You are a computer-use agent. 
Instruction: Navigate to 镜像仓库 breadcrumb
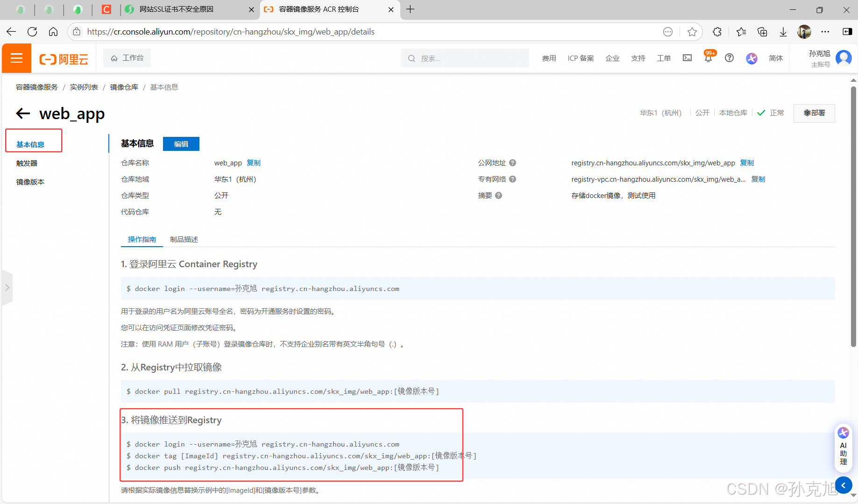[124, 87]
